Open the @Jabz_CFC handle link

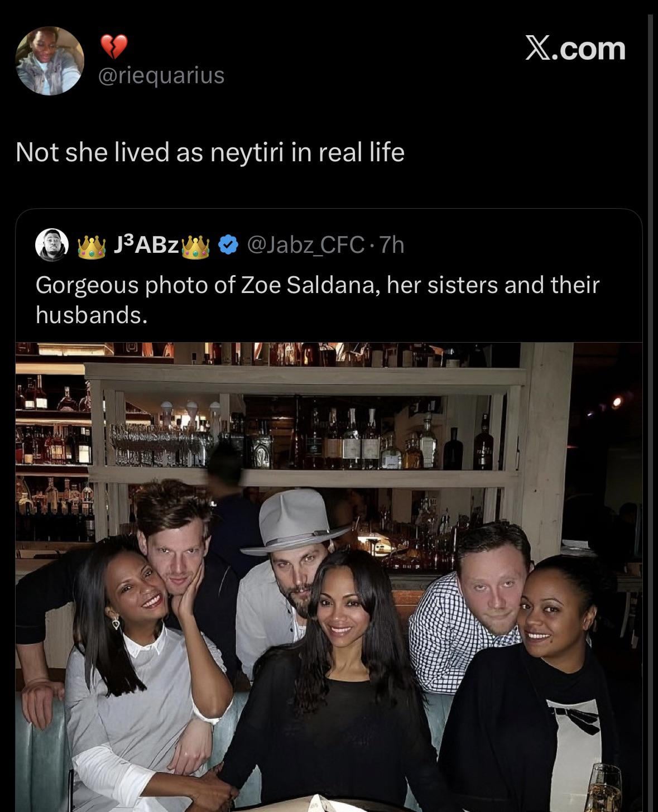(x=305, y=245)
